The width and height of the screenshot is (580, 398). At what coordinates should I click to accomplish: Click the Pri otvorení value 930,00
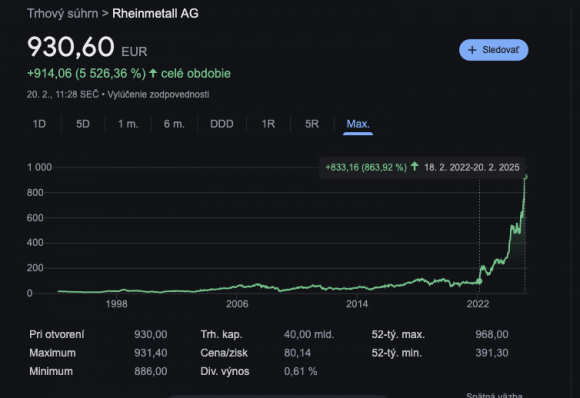click(x=151, y=334)
